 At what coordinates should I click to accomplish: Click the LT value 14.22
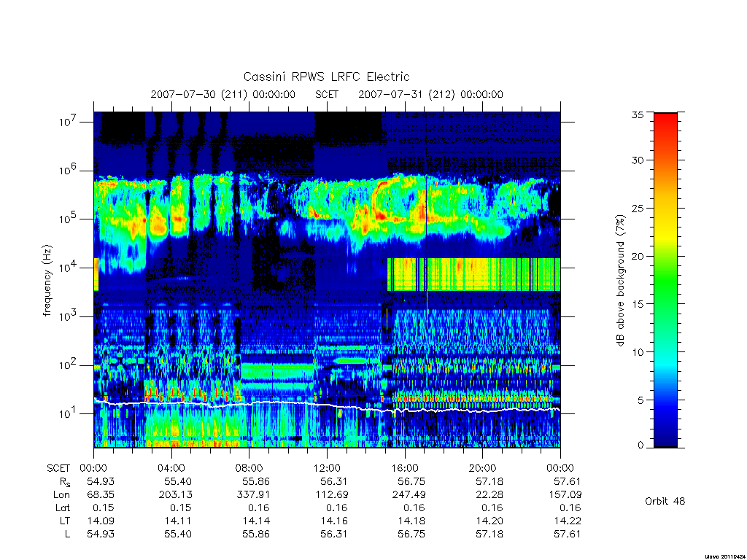coord(568,521)
